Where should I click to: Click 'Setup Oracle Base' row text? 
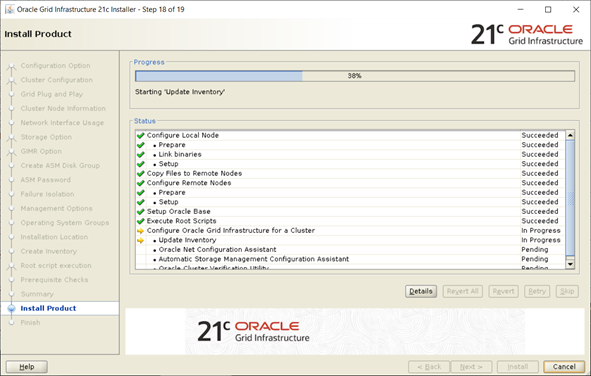[178, 212]
